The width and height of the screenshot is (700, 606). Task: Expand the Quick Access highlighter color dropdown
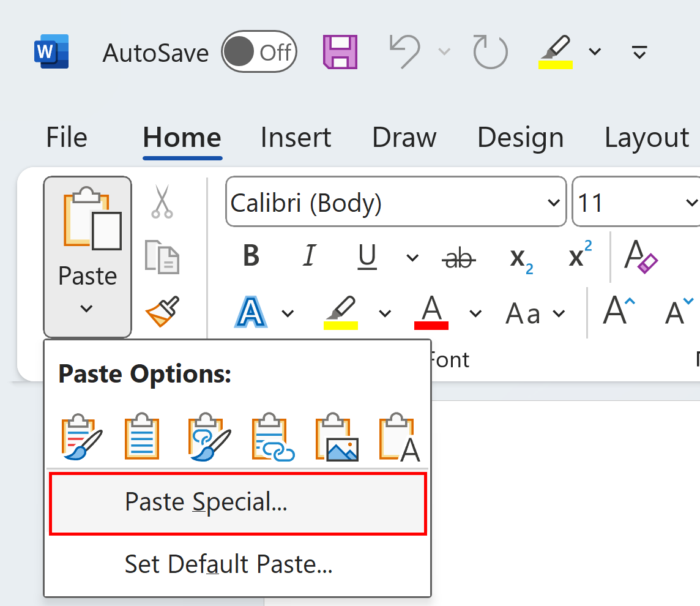point(595,52)
